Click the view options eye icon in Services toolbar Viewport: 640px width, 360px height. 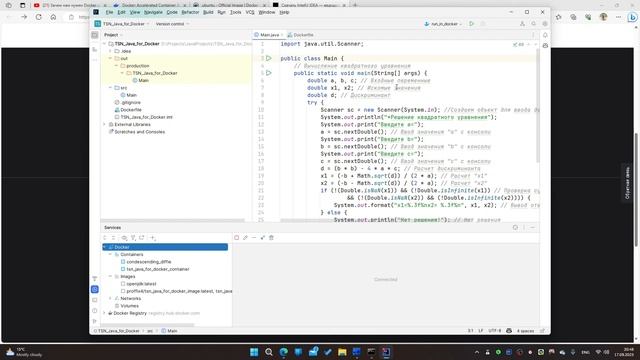[124, 238]
